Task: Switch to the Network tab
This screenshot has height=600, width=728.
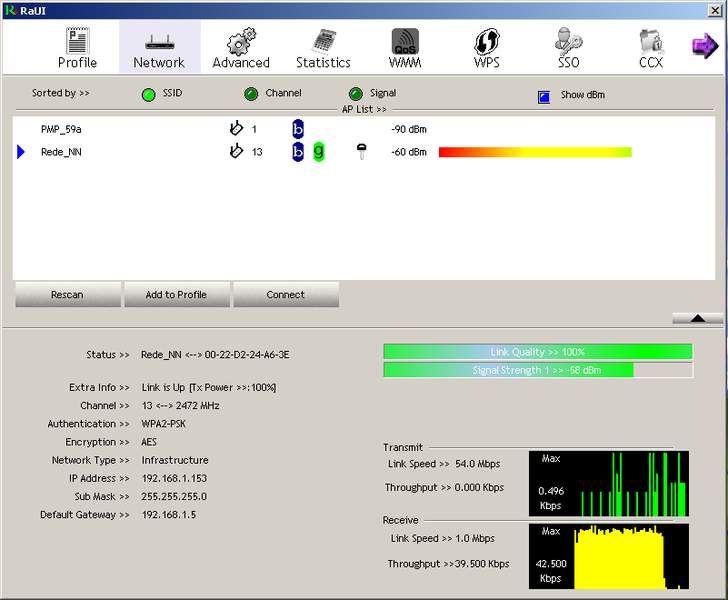Action: (159, 47)
